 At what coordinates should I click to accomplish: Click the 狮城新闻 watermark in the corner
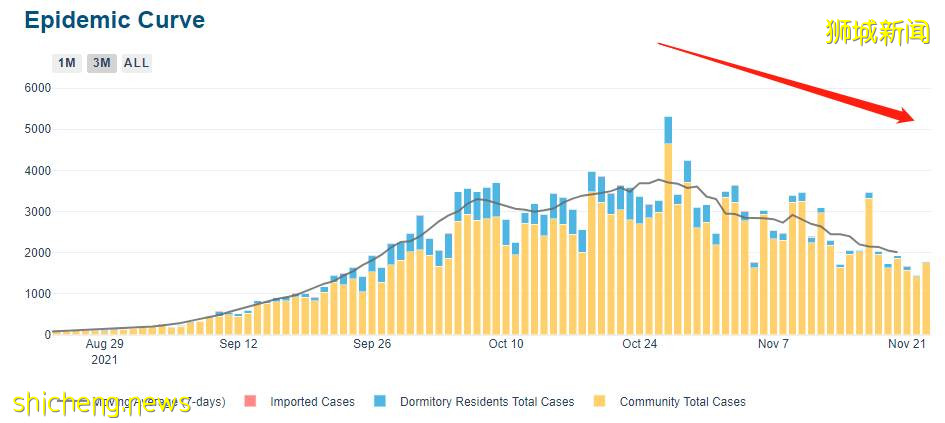tap(878, 31)
